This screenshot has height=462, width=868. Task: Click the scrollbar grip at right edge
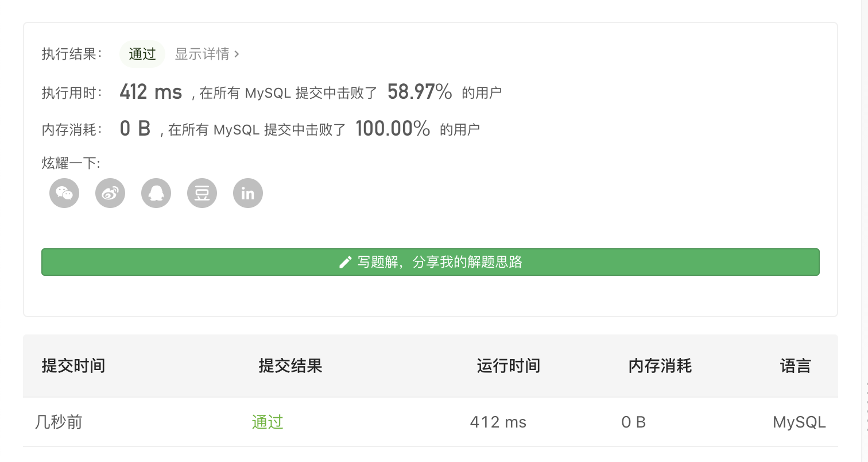866,408
